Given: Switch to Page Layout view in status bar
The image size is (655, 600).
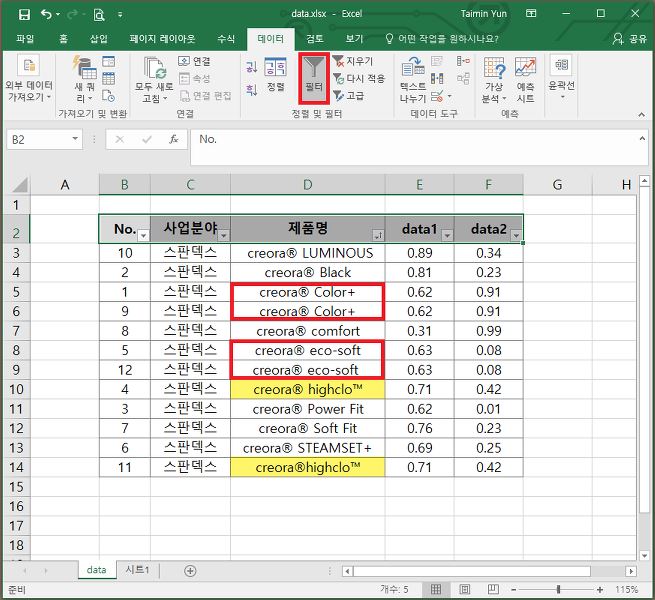Looking at the screenshot, I should pyautogui.click(x=465, y=589).
